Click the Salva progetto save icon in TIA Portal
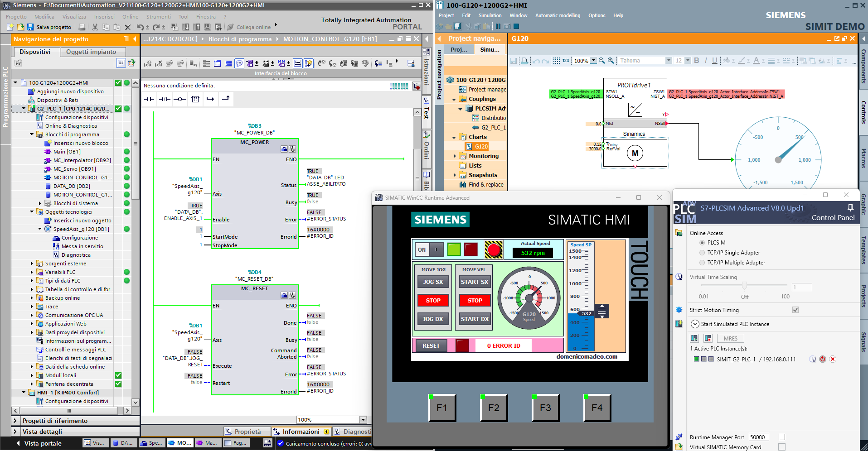 [30, 27]
